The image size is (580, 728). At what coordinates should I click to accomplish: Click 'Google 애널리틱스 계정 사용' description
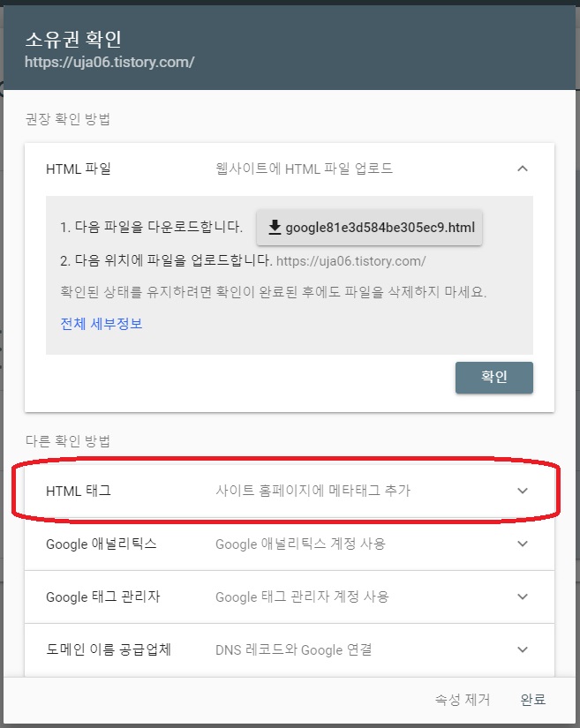click(300, 544)
